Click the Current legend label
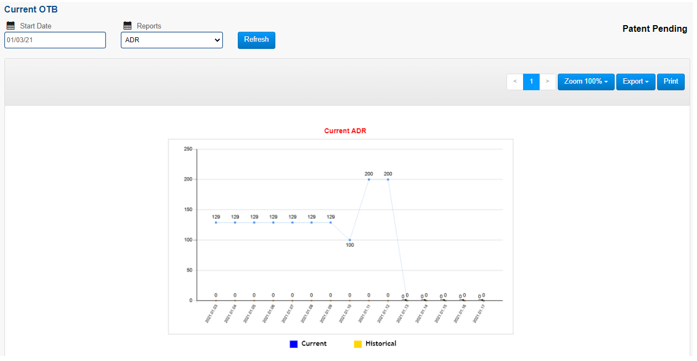697x361 pixels. 314,344
